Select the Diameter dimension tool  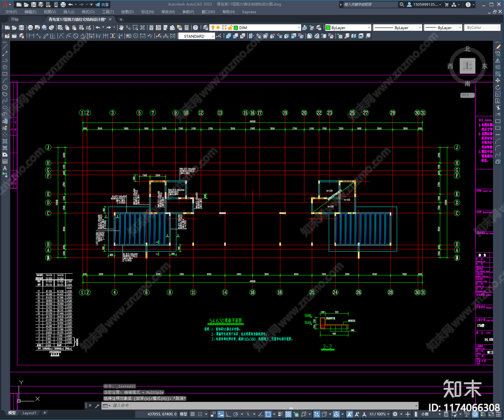click(76, 36)
